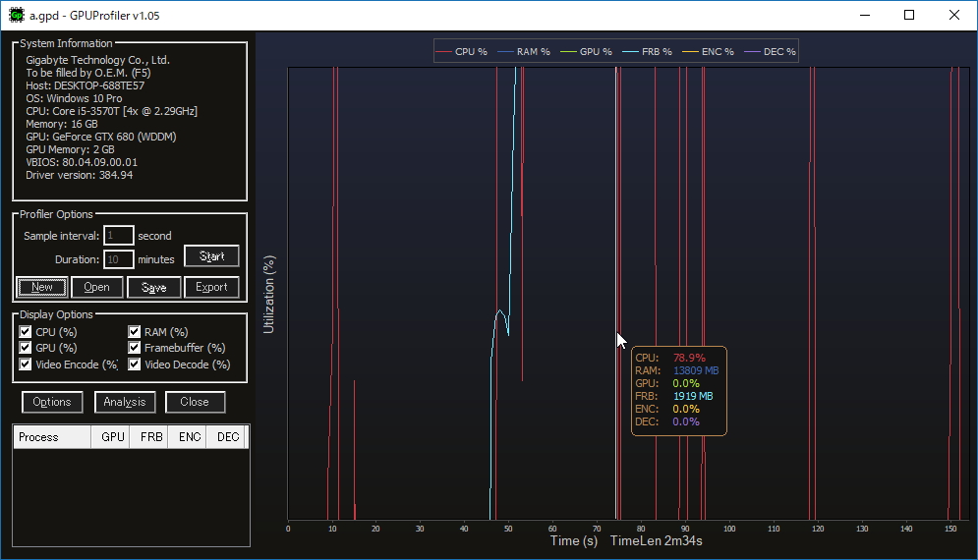Click the 150 tick on time axis
The height and width of the screenshot is (560, 978).
949,529
